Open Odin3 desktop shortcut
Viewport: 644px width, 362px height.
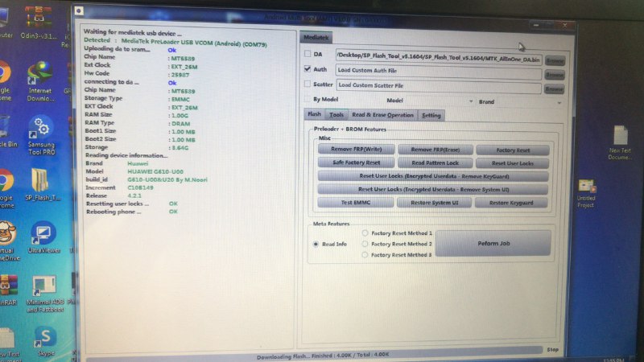[x=38, y=23]
